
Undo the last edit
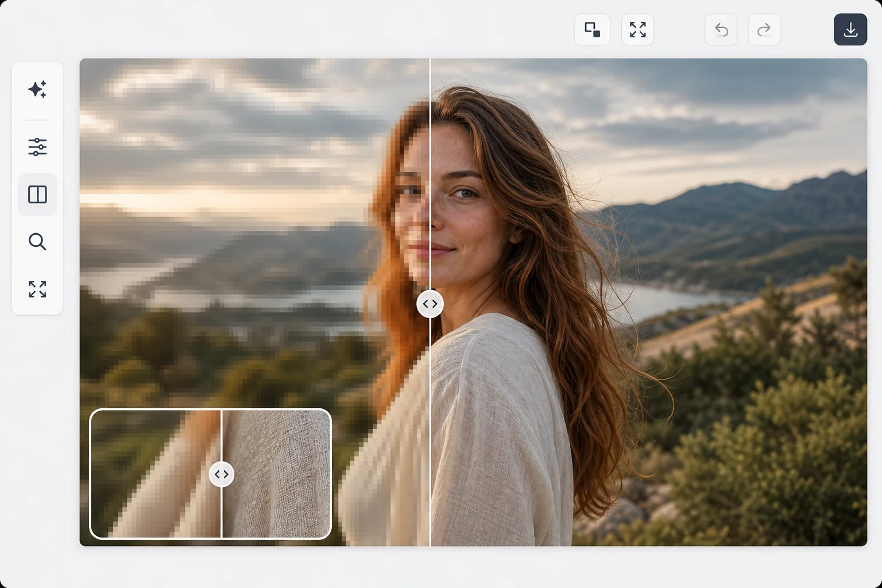pyautogui.click(x=721, y=29)
